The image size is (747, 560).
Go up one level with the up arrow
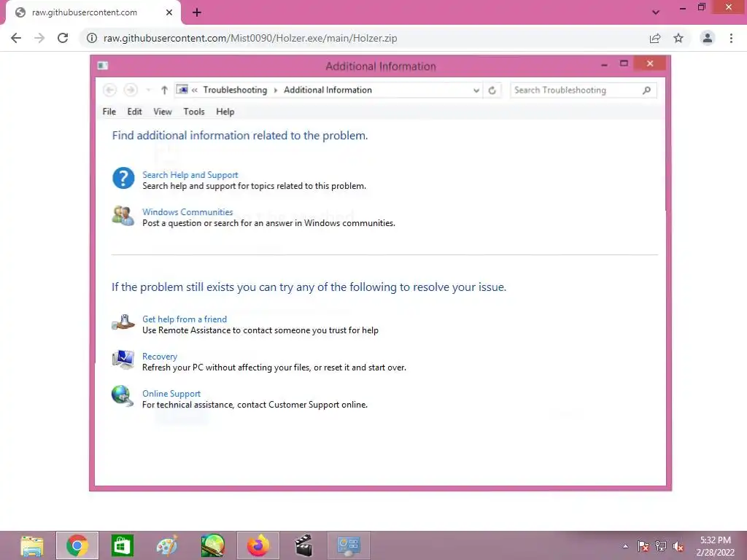click(x=164, y=90)
